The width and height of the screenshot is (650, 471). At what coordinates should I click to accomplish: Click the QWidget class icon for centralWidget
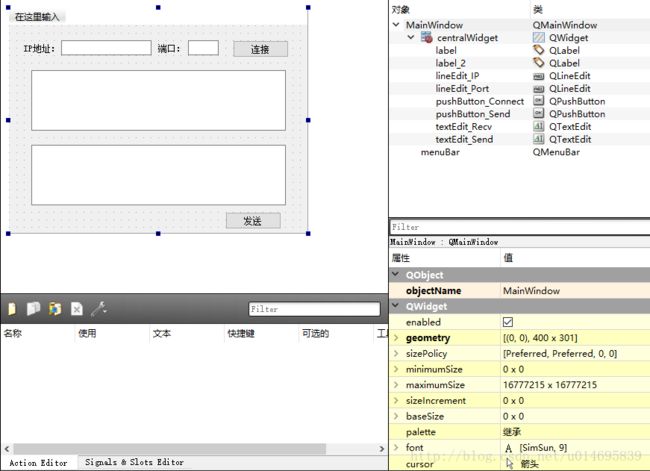pyautogui.click(x=538, y=38)
